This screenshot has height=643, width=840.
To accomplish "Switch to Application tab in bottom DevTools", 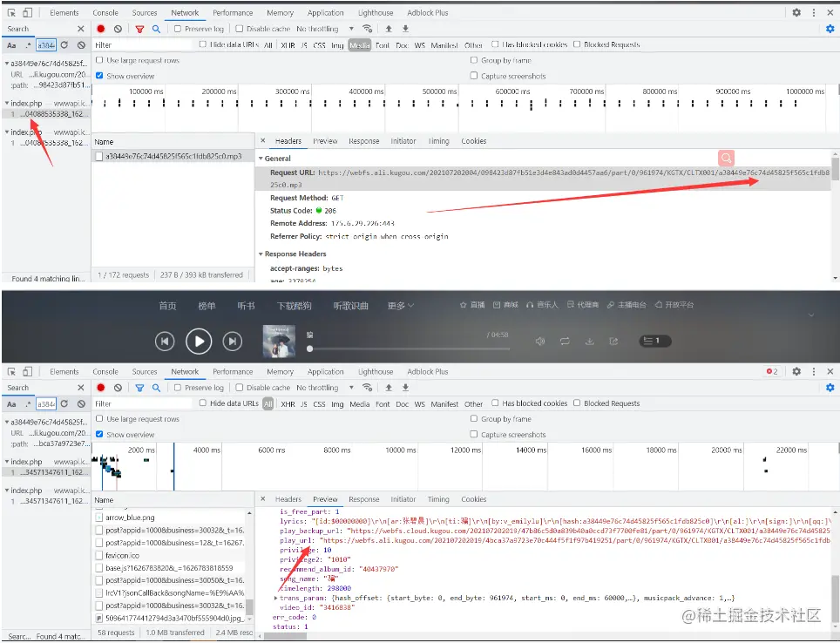I will point(325,371).
